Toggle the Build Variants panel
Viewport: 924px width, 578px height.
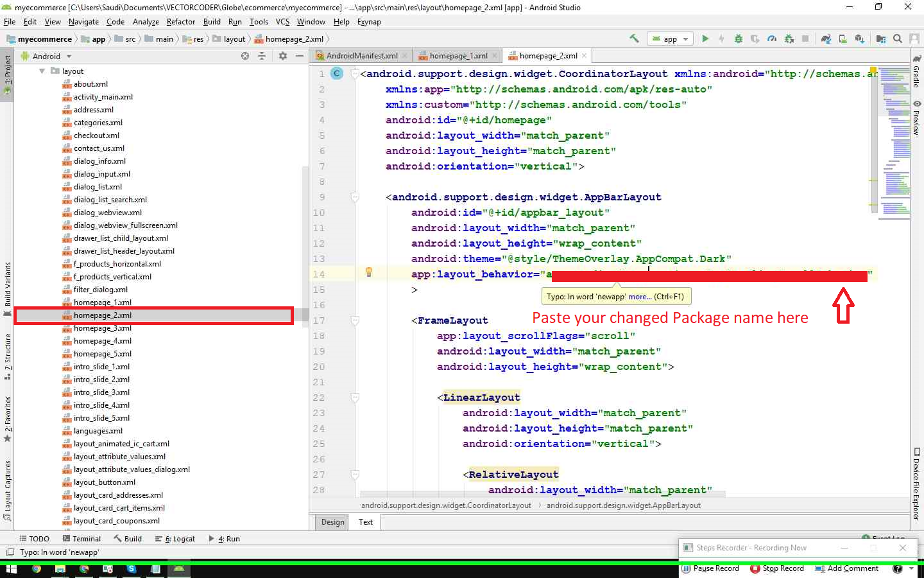click(x=7, y=286)
